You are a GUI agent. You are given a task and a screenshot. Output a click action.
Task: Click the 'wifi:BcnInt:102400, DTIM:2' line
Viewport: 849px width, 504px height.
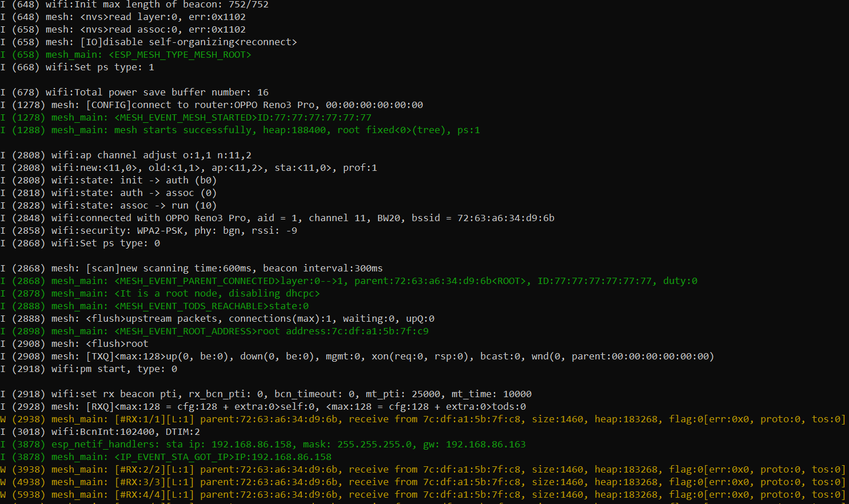(x=100, y=432)
